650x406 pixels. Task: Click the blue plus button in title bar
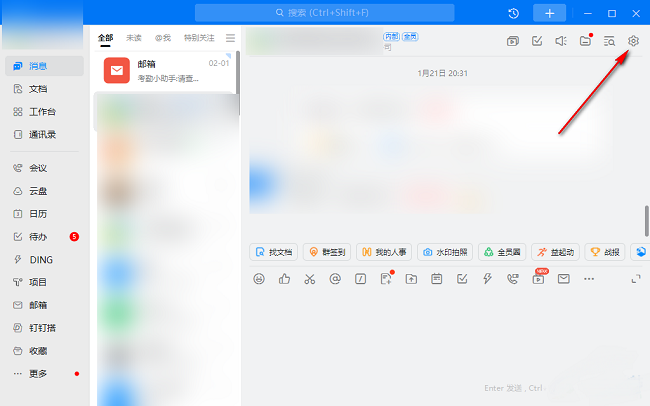548,13
